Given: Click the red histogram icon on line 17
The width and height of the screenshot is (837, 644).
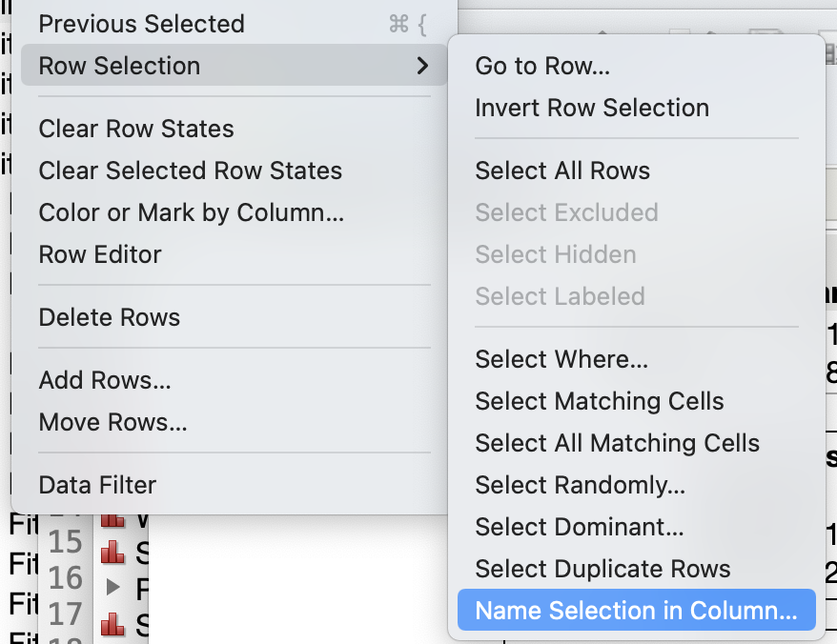Looking at the screenshot, I should pyautogui.click(x=113, y=623).
